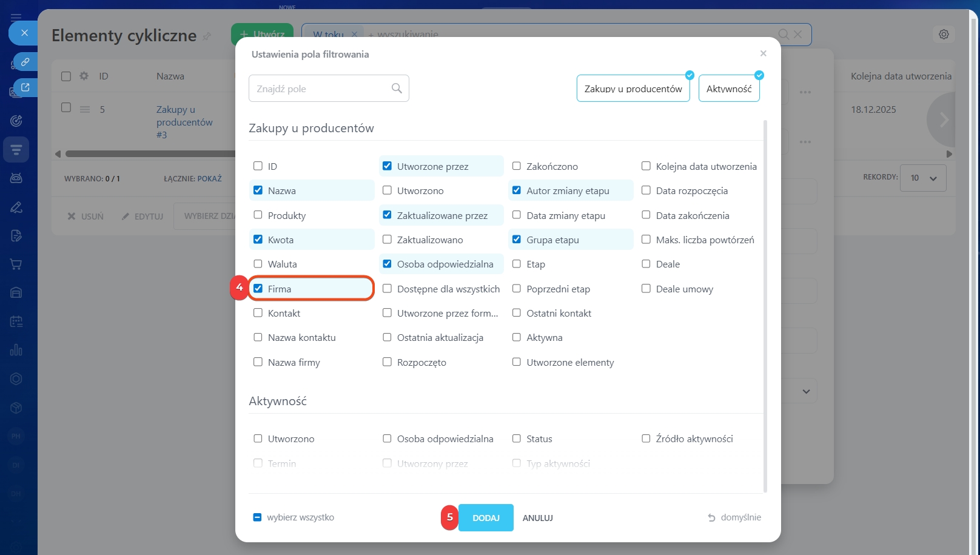Open the calendar icon in the sidebar
Image resolution: width=980 pixels, height=555 pixels.
point(16,321)
